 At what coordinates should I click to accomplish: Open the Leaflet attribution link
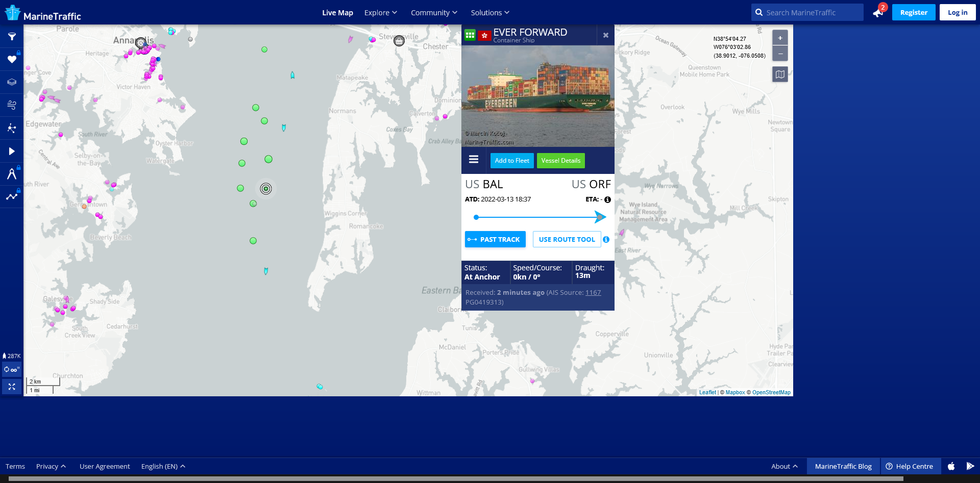707,393
